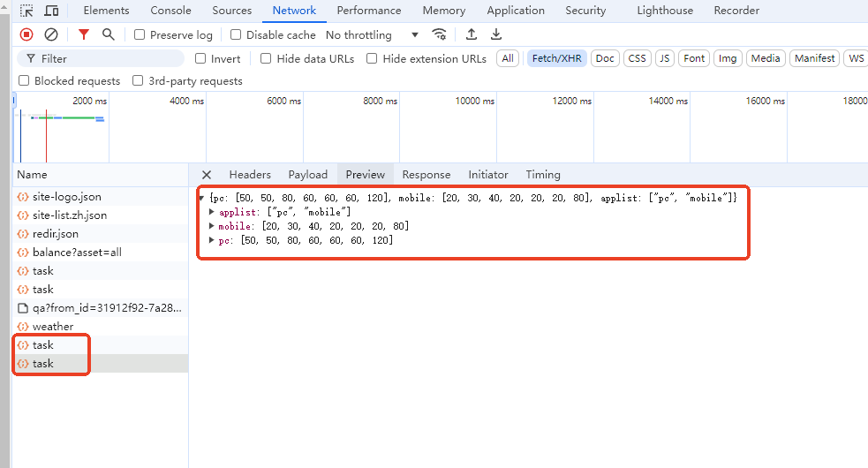Export HAR file with download icon

(x=496, y=35)
